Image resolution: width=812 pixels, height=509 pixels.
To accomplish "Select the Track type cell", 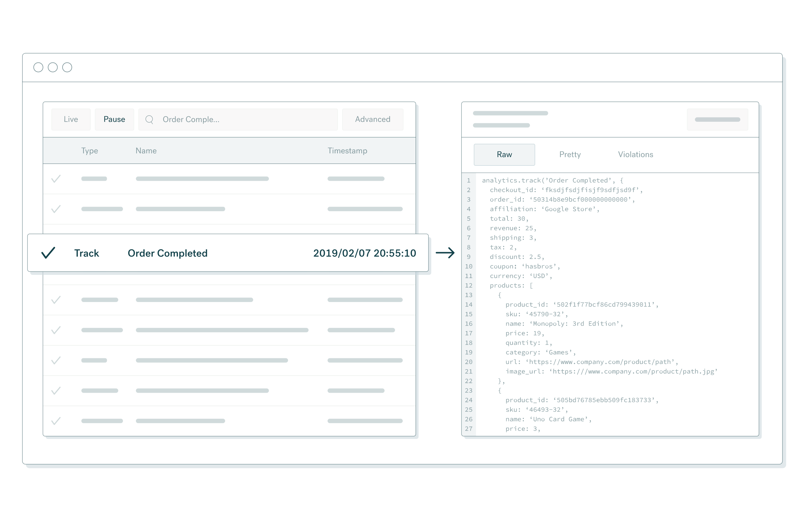I will [x=86, y=253].
